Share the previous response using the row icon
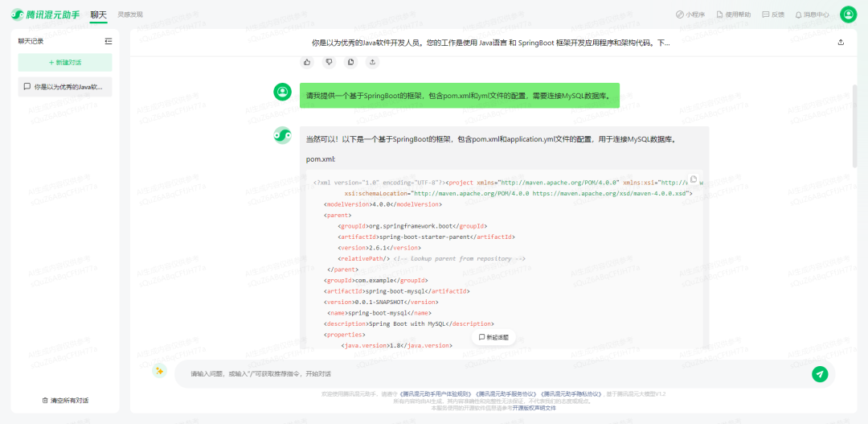The image size is (868, 424). [373, 62]
